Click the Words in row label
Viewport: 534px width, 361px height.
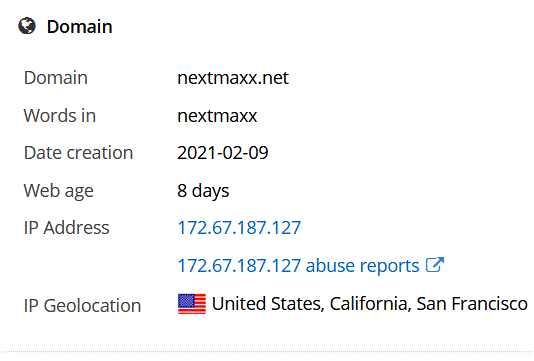click(60, 115)
